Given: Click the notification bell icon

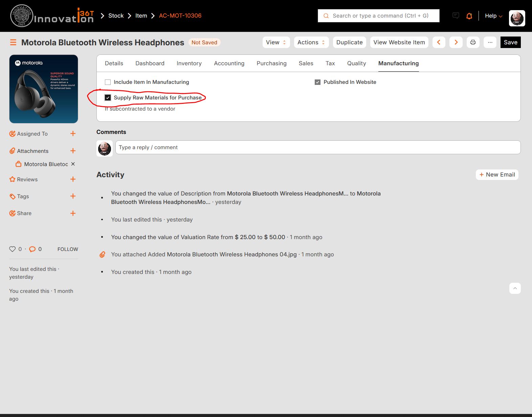Looking at the screenshot, I should (x=469, y=16).
